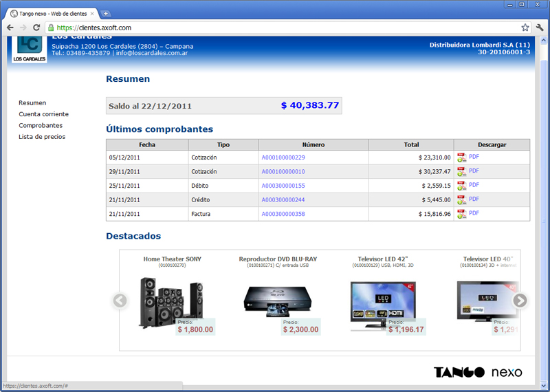
Task: Click PDF icon for 05/12/2011 Cotización
Action: tap(461, 157)
